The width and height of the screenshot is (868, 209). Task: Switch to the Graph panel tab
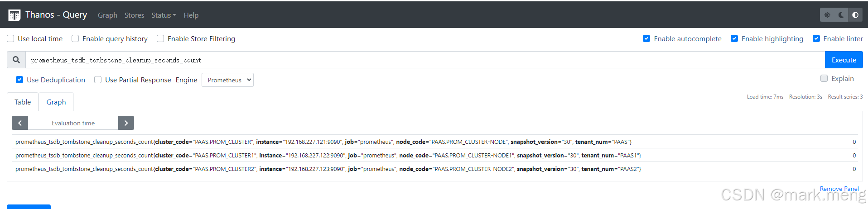pos(56,102)
